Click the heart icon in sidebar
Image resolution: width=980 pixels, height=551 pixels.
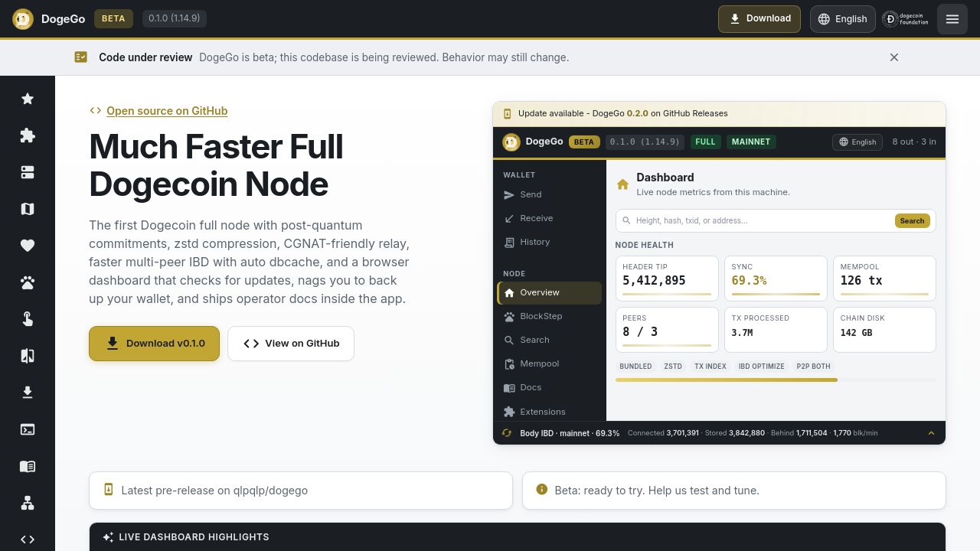coord(28,246)
